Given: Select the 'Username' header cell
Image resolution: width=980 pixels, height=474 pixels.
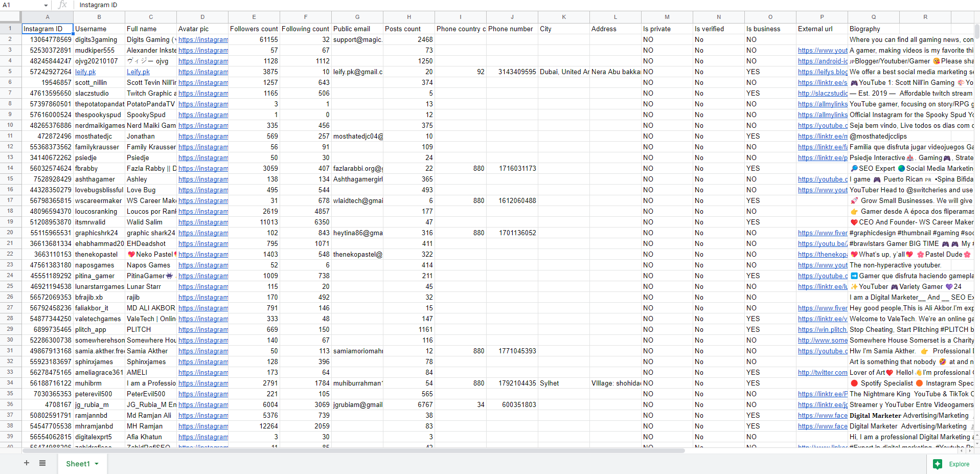Looking at the screenshot, I should (x=99, y=29).
